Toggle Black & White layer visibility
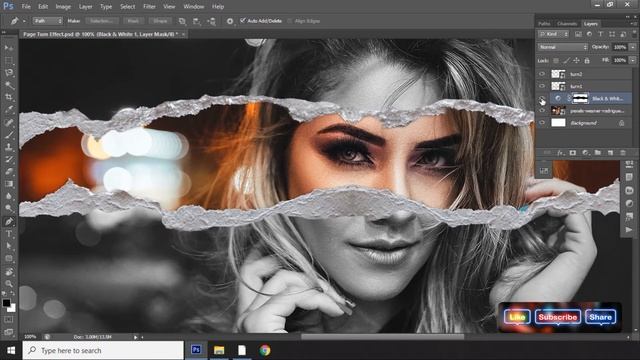The image size is (640, 360). click(x=542, y=98)
